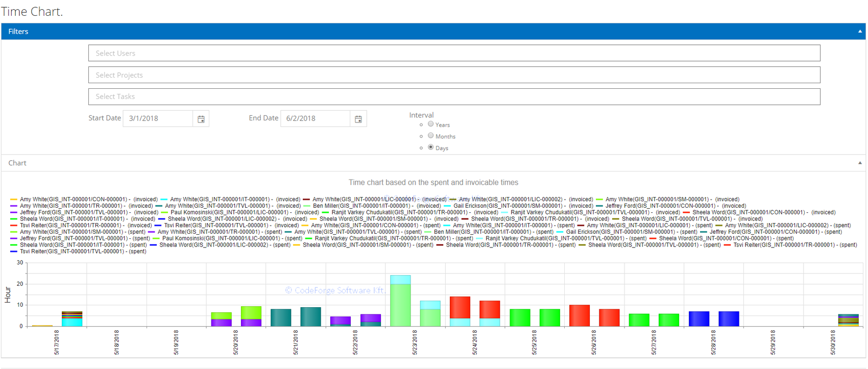Open the Start Date calendar picker
This screenshot has height=369, width=868.
[201, 119]
